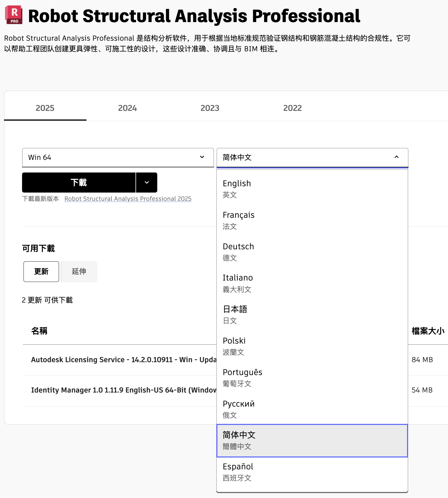
Task: Select Italiano language option
Action: point(312,283)
